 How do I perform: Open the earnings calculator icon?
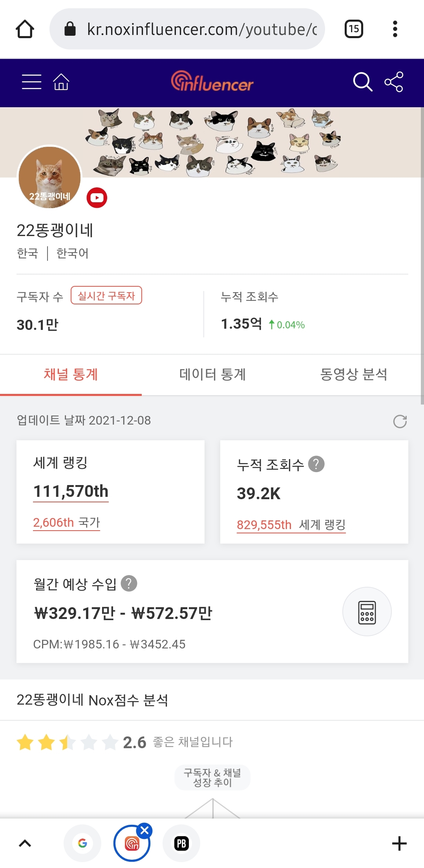pyautogui.click(x=367, y=612)
